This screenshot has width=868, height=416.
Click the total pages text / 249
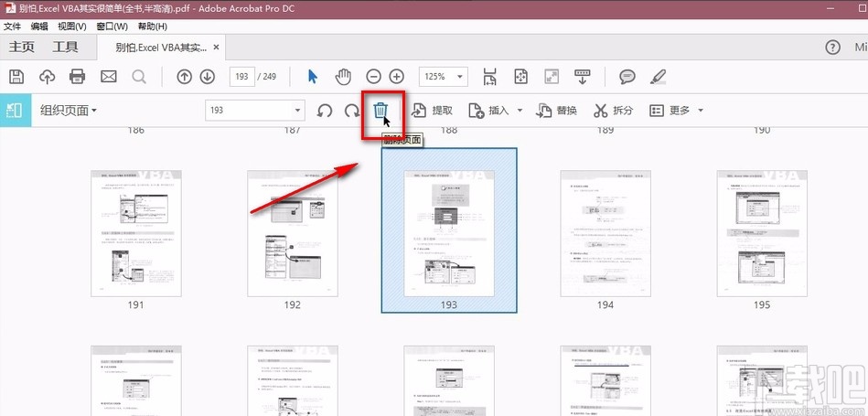pyautogui.click(x=267, y=77)
